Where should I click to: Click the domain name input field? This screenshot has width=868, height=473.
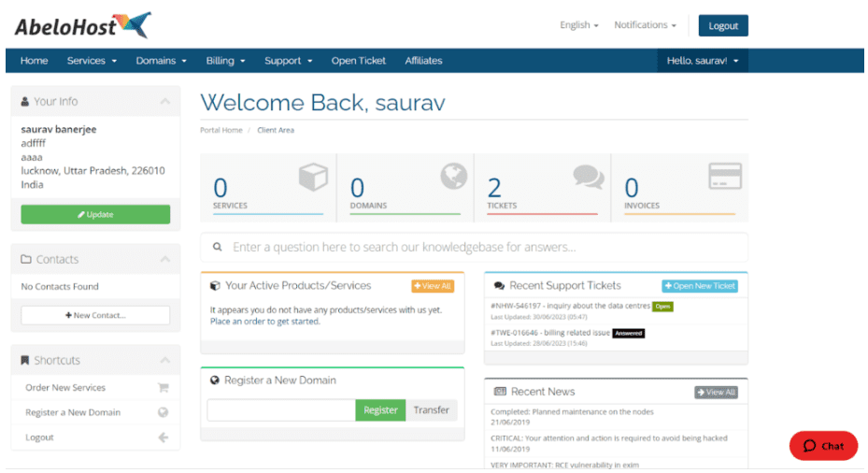(281, 409)
